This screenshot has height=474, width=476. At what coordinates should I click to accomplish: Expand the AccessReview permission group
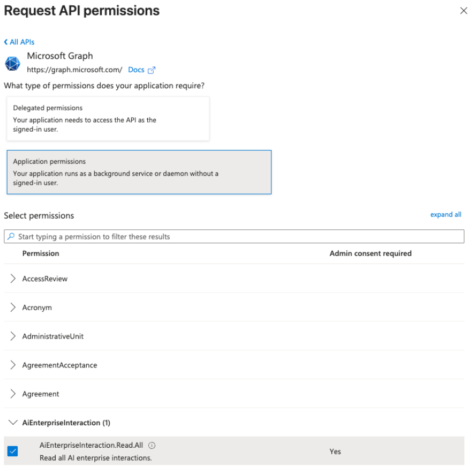pos(13,279)
